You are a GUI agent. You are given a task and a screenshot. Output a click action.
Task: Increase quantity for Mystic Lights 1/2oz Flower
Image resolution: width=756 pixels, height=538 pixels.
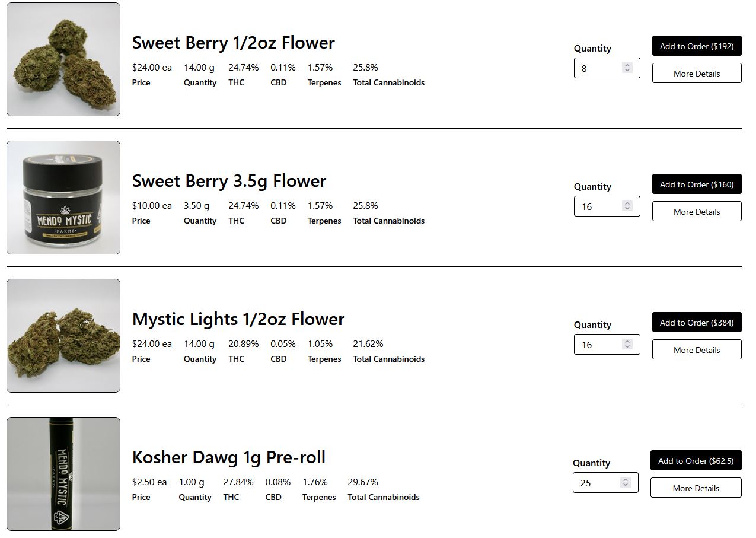(x=627, y=342)
